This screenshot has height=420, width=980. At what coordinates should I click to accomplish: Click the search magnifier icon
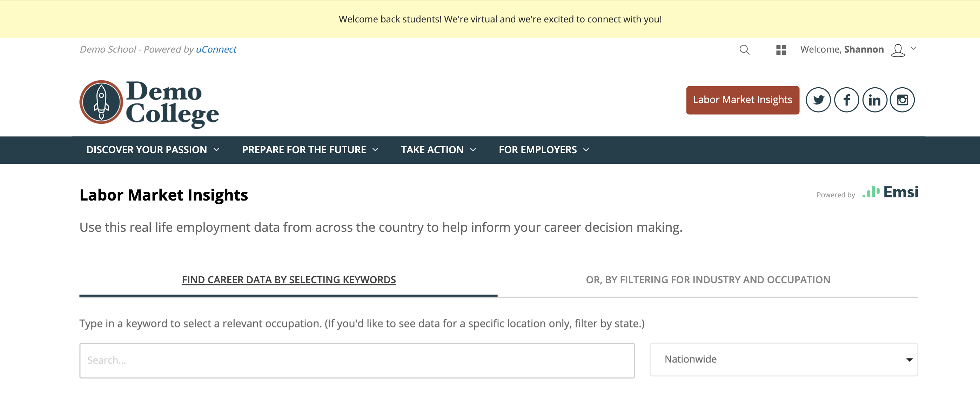[x=744, y=50]
